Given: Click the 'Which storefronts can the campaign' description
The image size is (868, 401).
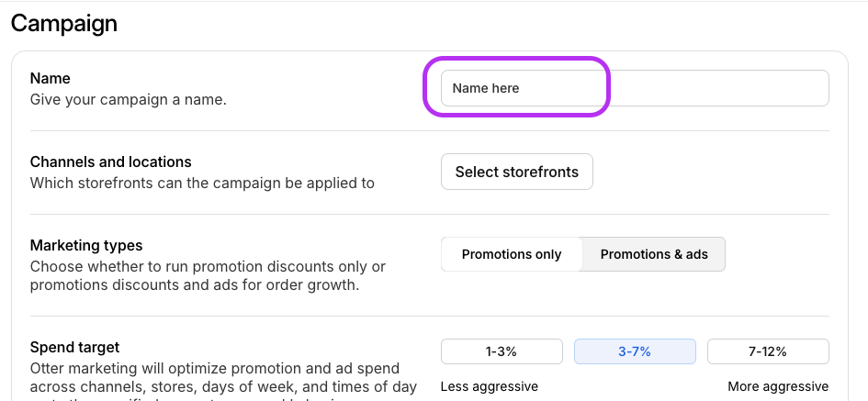Looking at the screenshot, I should click(202, 183).
